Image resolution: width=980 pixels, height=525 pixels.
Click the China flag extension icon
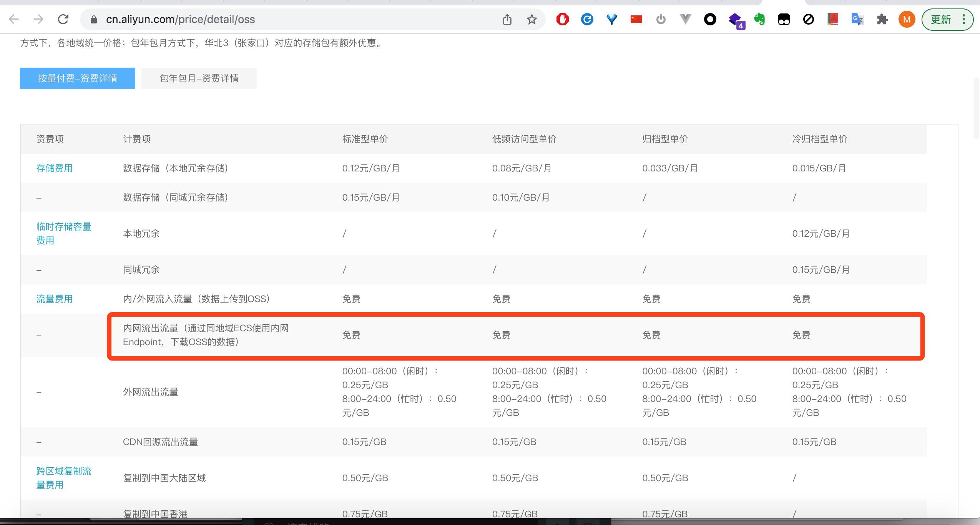[x=636, y=19]
